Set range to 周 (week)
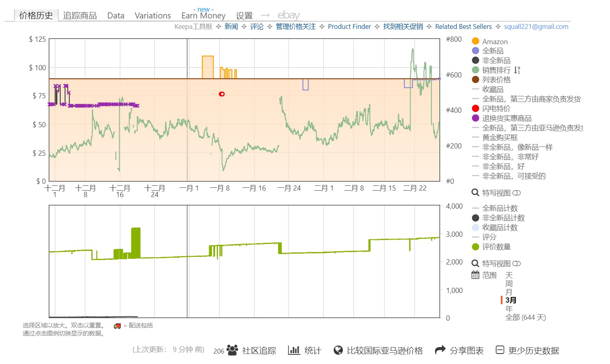610x364 pixels. 509,284
